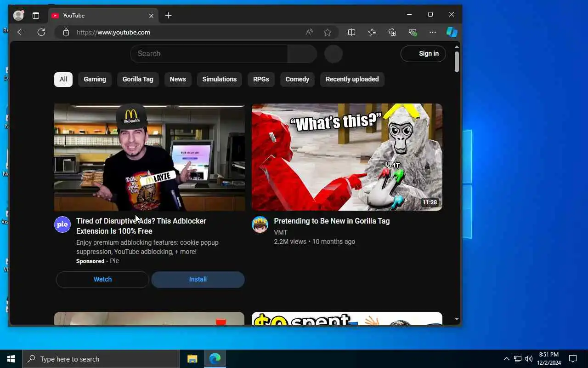The image size is (588, 368).
Task: Select the Simulations filter chip
Action: point(220,79)
